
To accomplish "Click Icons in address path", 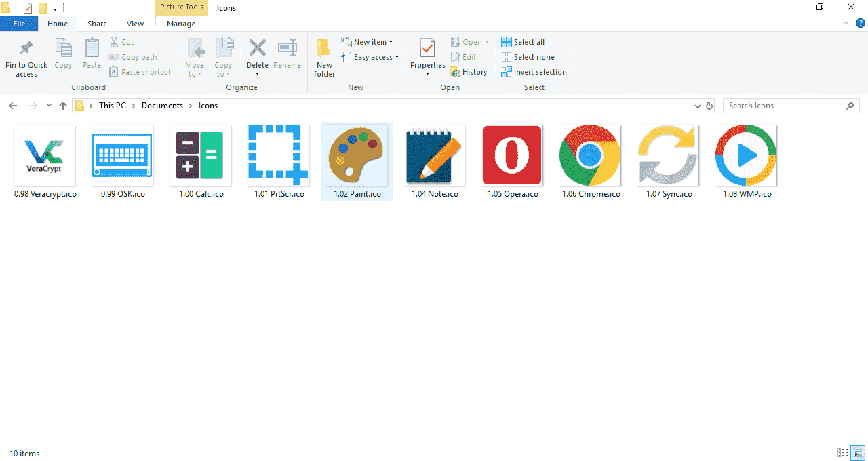I will (x=208, y=106).
